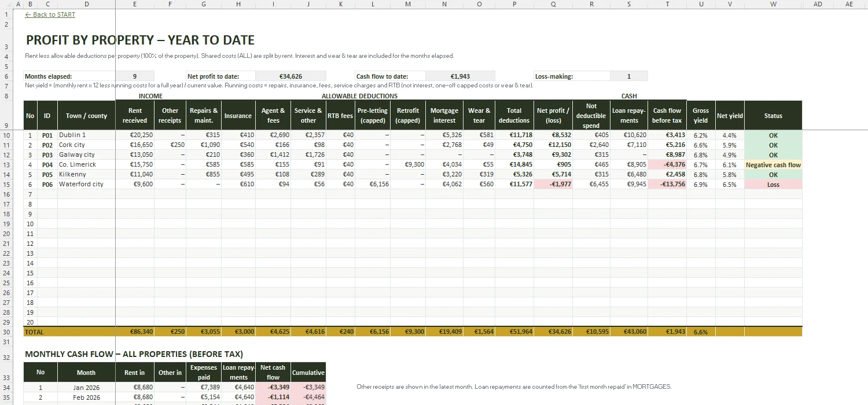Select total gross yield 6.6%
Screen dimensions: 868x405
point(701,332)
